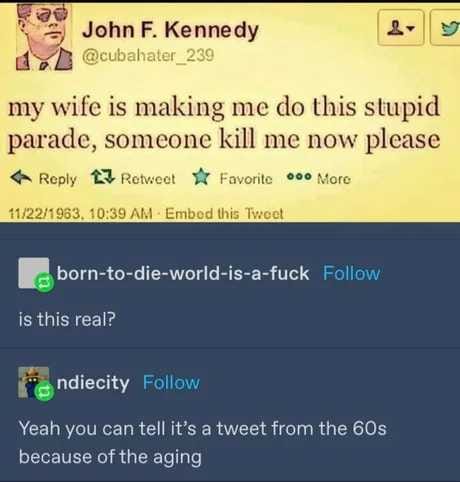Open the user follow dropdown button
The image size is (460, 482).
[x=401, y=28]
